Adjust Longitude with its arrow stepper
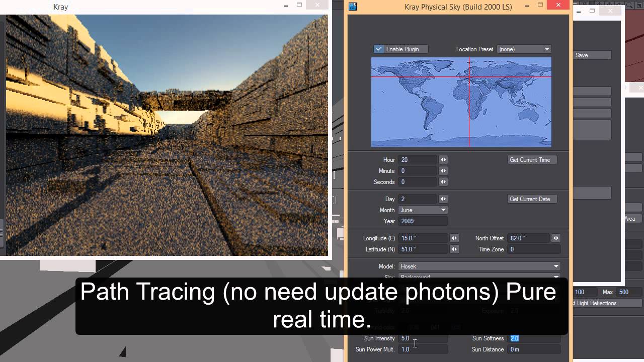Screen dimensions: 644x362 (454, 238)
